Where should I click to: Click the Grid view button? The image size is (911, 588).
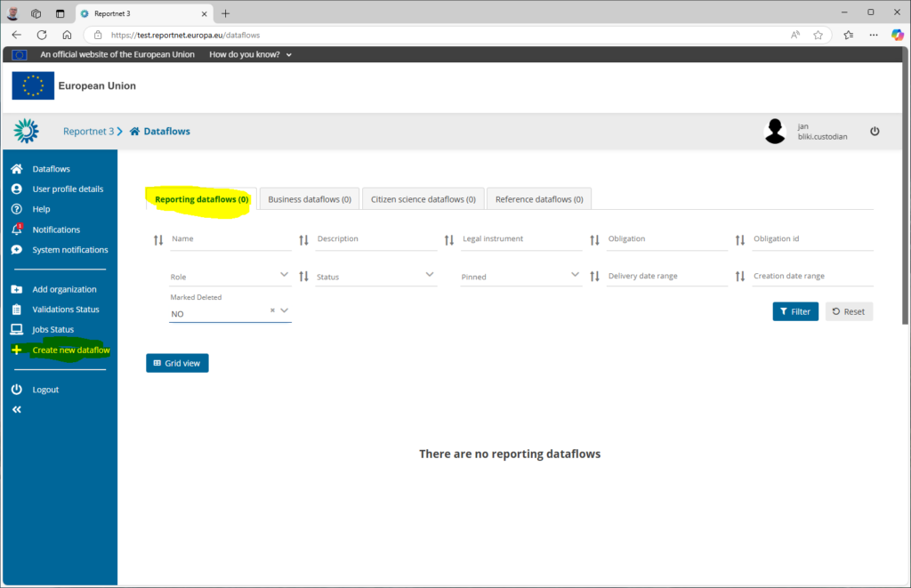(x=177, y=363)
